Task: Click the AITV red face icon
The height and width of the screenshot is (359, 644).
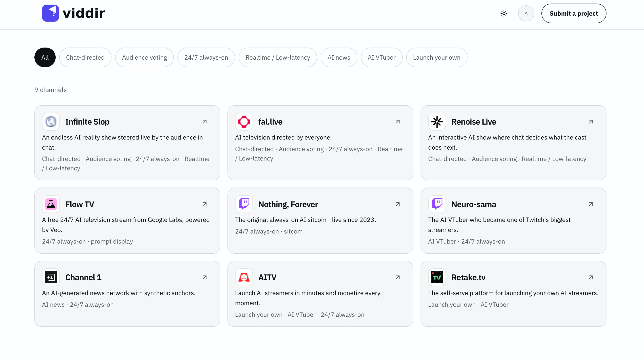Action: point(244,277)
